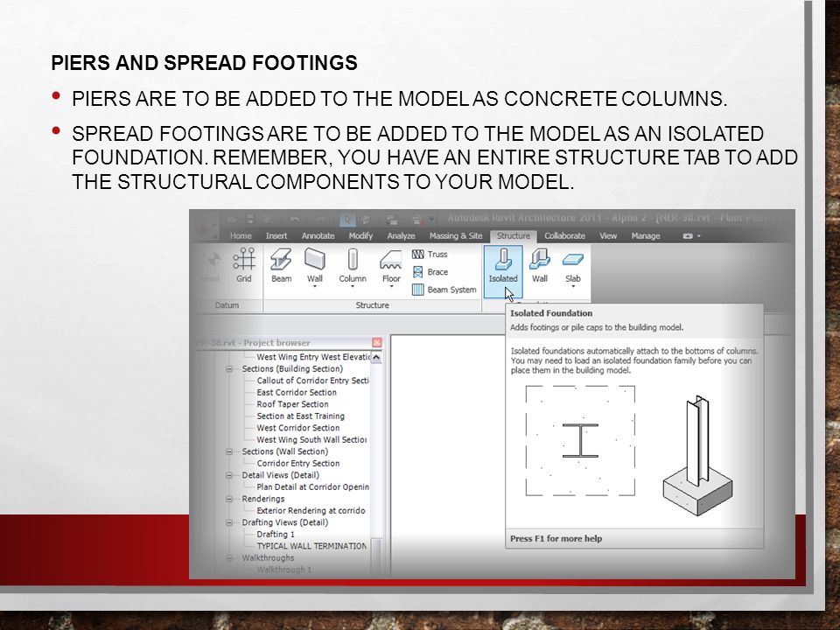840x630 pixels.
Task: Switch to the Home ribbon tab
Action: point(241,235)
